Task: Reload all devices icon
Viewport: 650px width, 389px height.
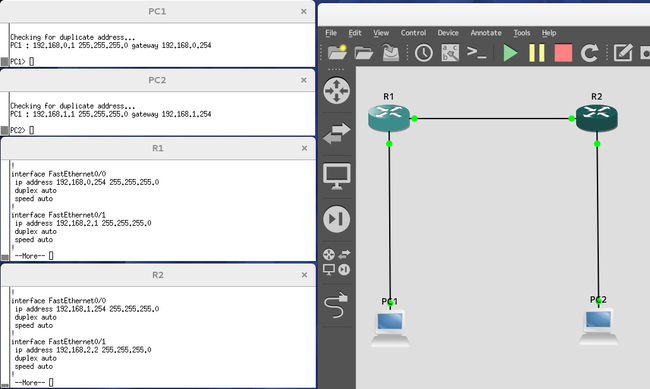Action: (589, 53)
